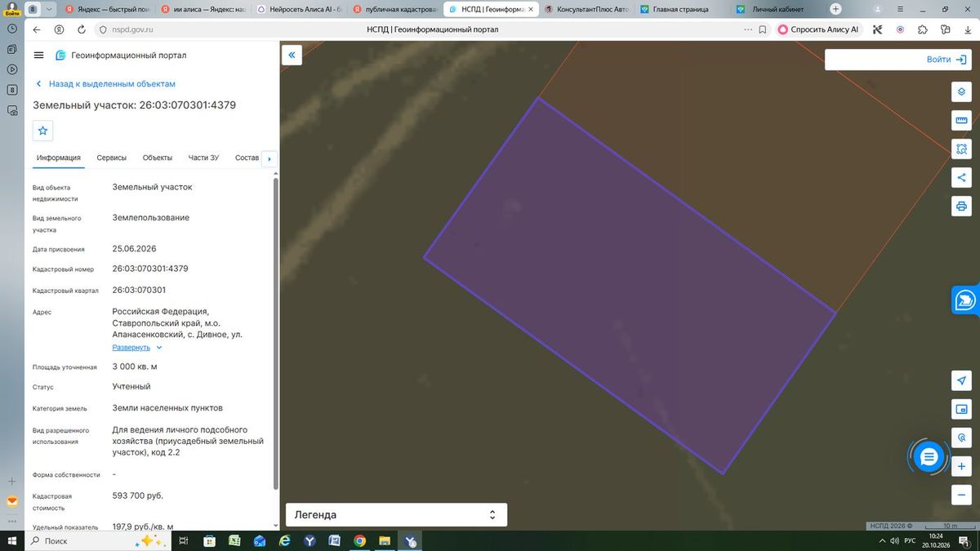Open the minimap overview icon

pos(961,409)
